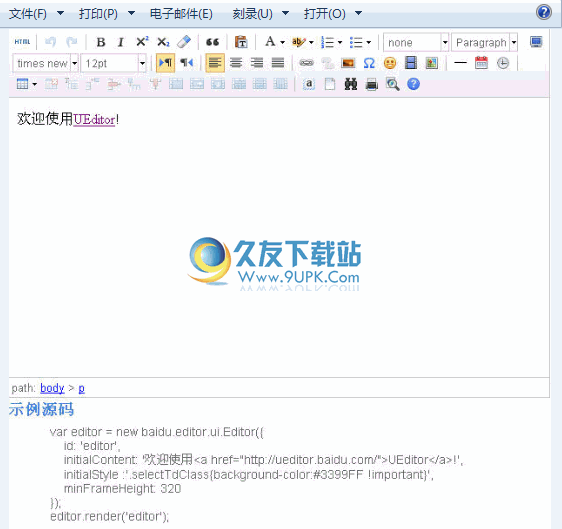Viewport: 562px width, 529px height.
Task: Switch to HTML source view
Action: [23, 42]
